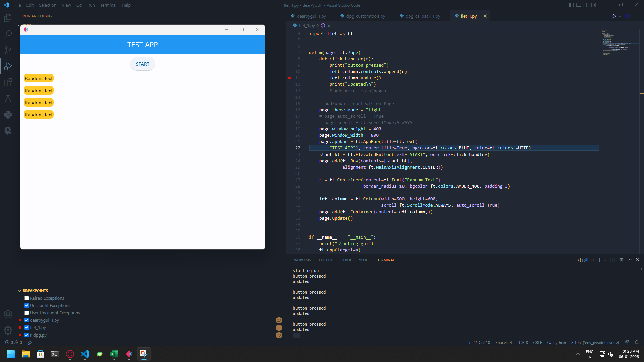Split the terminal panel

(x=613, y=260)
